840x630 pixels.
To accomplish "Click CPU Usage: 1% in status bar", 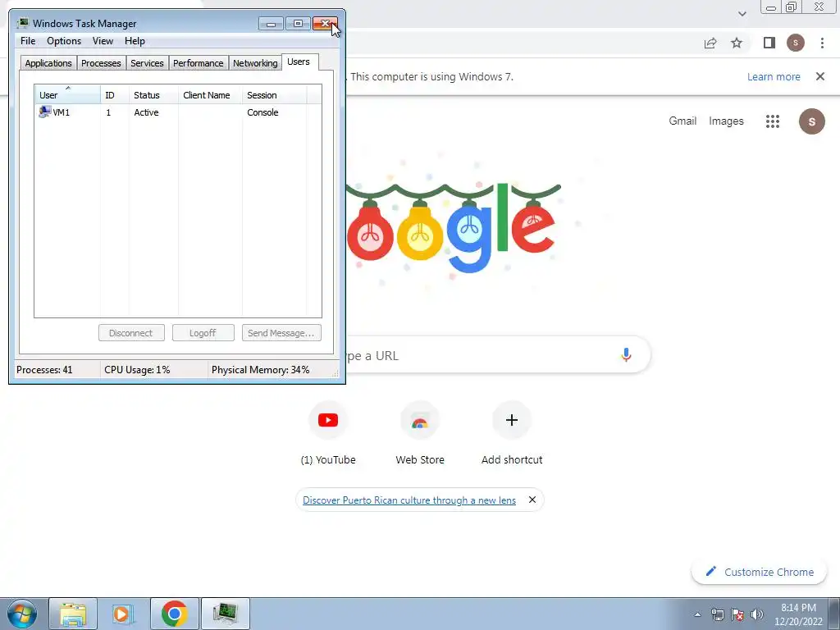I will point(137,370).
